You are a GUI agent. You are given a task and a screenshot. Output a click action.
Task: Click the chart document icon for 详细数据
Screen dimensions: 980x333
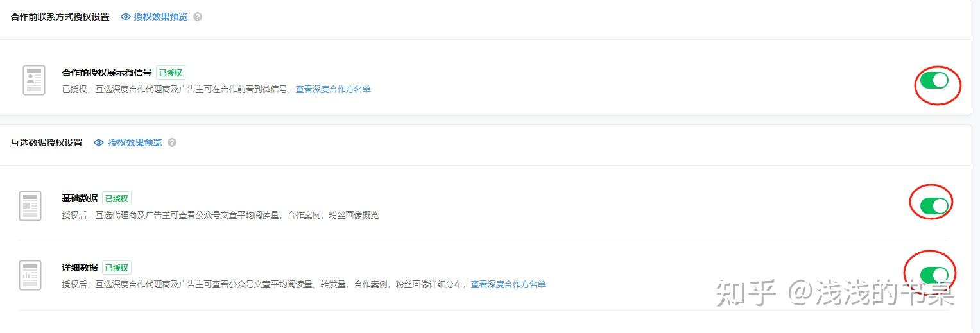click(30, 275)
